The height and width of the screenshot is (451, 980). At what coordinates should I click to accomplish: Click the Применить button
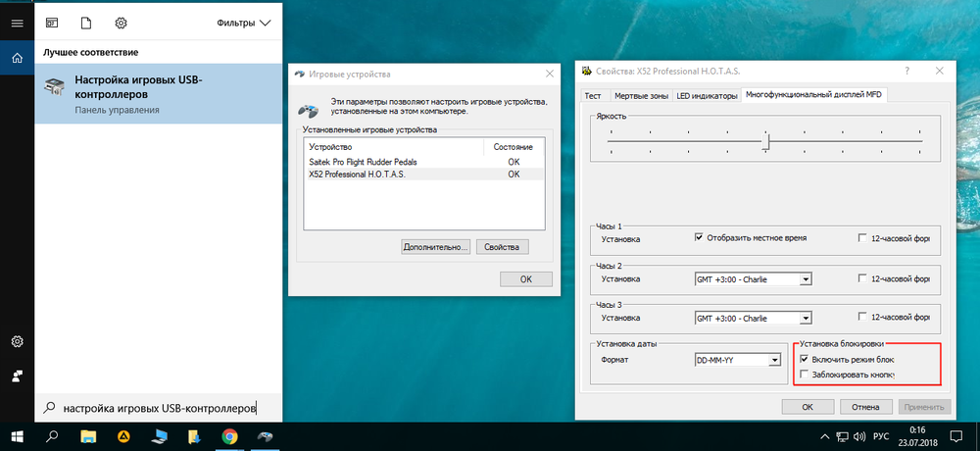tap(924, 407)
